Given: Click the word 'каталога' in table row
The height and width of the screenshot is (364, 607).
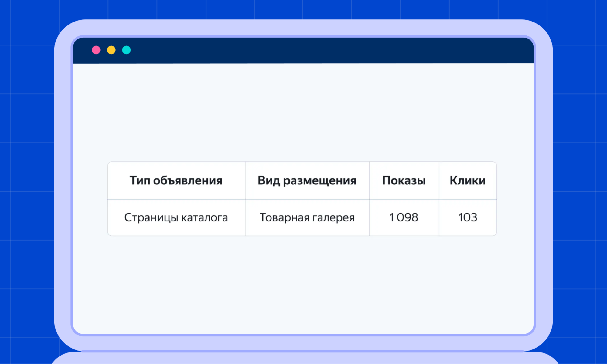Looking at the screenshot, I should coord(204,217).
